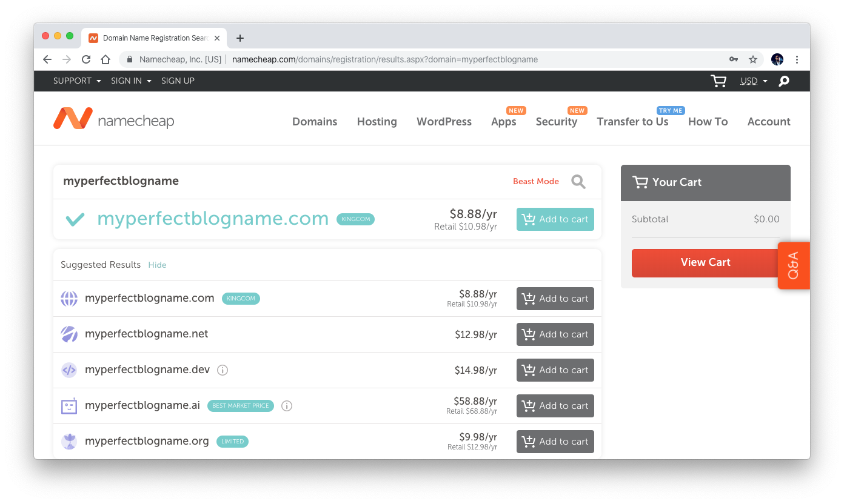Open the Account menu

tap(769, 122)
